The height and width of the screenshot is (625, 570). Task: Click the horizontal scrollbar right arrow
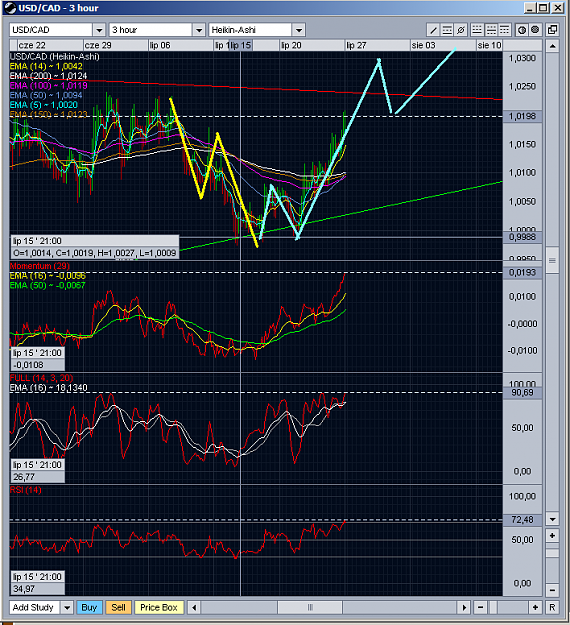coord(464,607)
